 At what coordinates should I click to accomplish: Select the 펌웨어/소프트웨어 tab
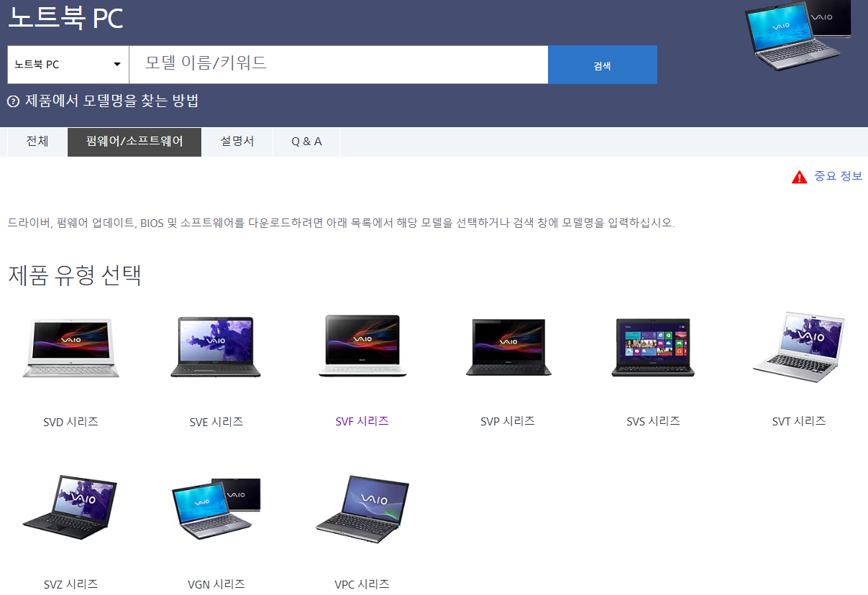134,142
